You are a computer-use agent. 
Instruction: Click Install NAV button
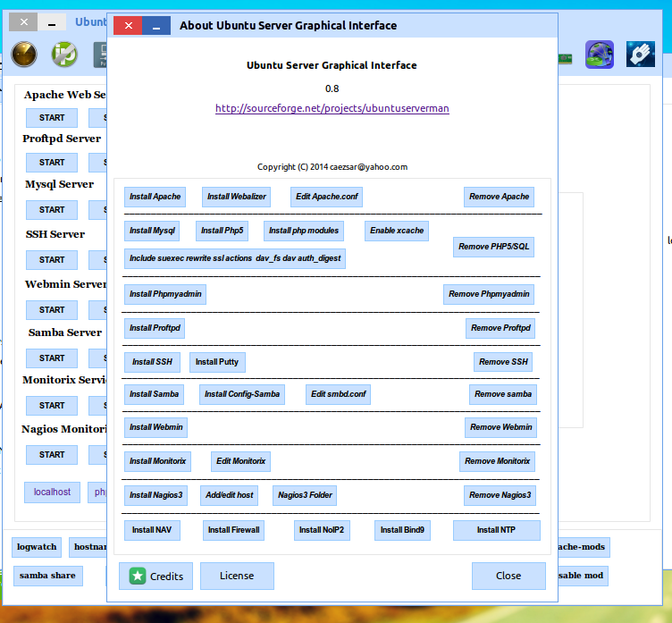coord(152,530)
